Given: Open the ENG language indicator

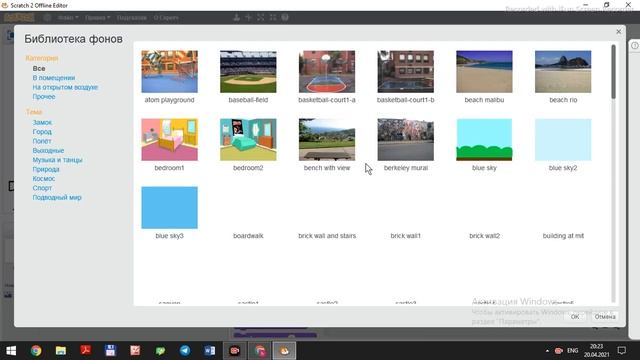Looking at the screenshot, I should pyautogui.click(x=573, y=351).
